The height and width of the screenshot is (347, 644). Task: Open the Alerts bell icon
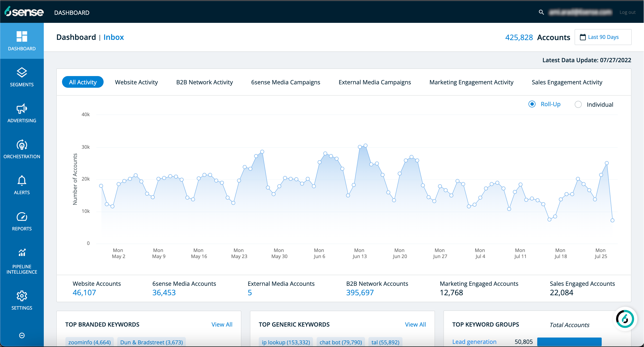pyautogui.click(x=22, y=184)
